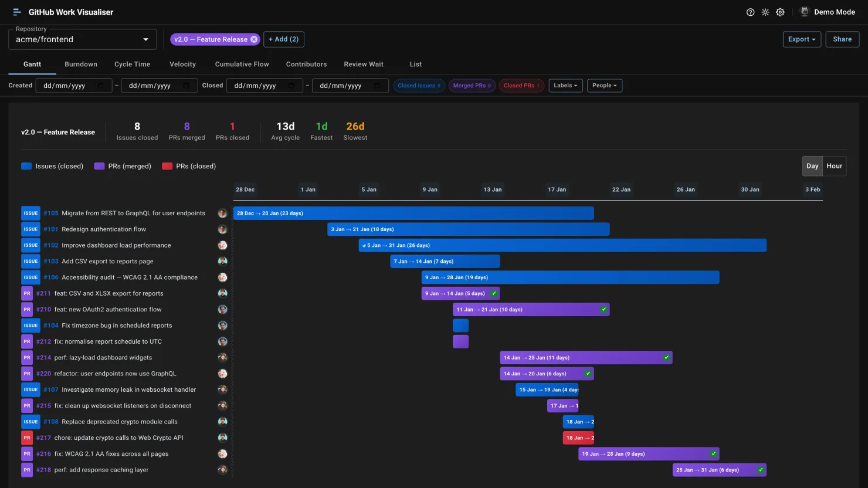
Task: Open the People dropdown
Action: [604, 85]
